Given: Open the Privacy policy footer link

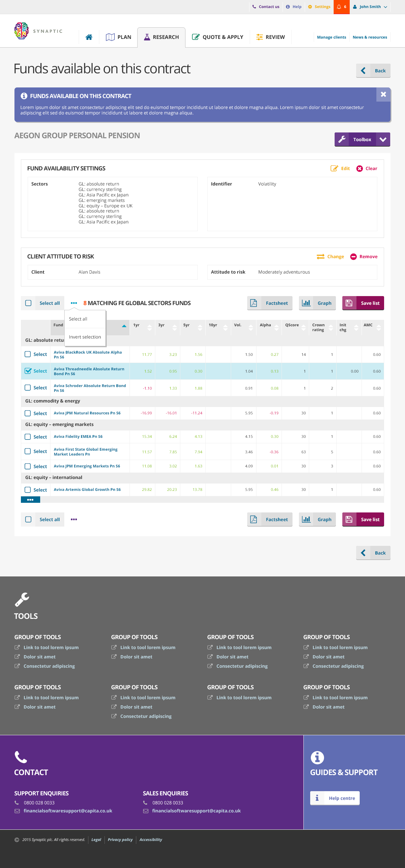Looking at the screenshot, I should [120, 840].
